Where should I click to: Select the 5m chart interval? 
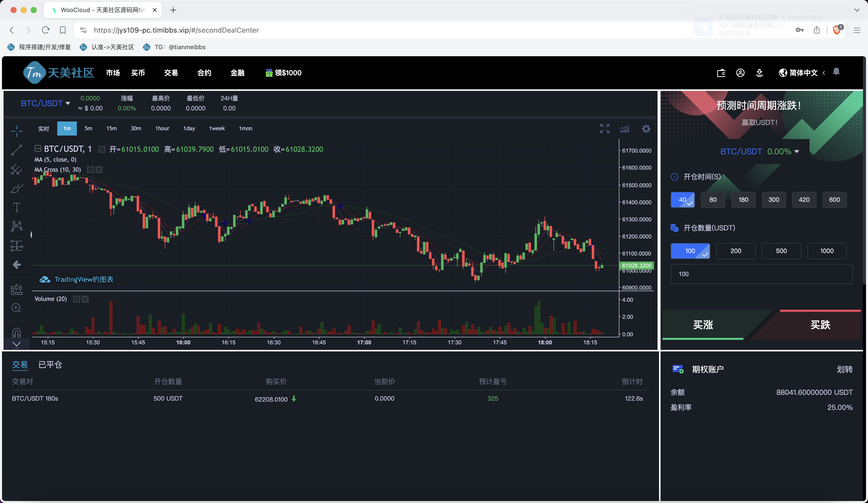click(x=88, y=129)
